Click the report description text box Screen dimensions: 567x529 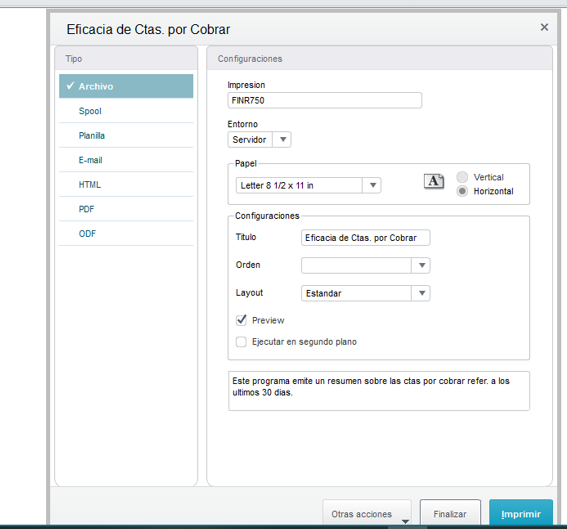[x=379, y=391]
